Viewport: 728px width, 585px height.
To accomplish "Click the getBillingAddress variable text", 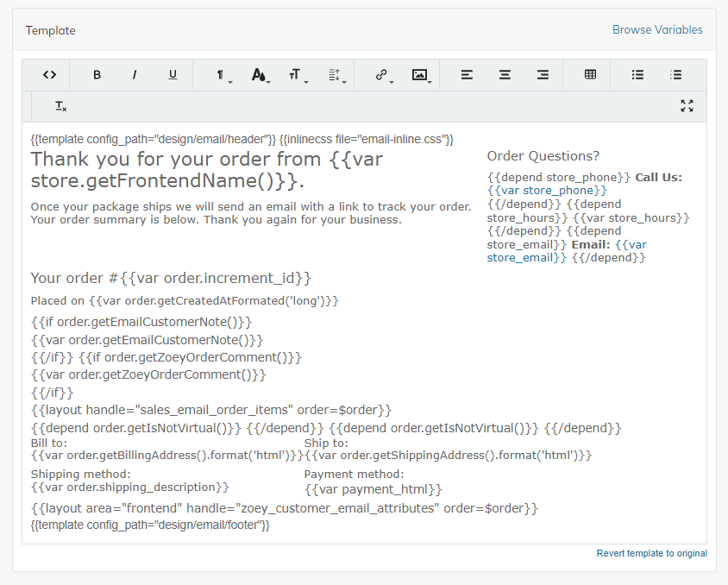I will [x=166, y=455].
